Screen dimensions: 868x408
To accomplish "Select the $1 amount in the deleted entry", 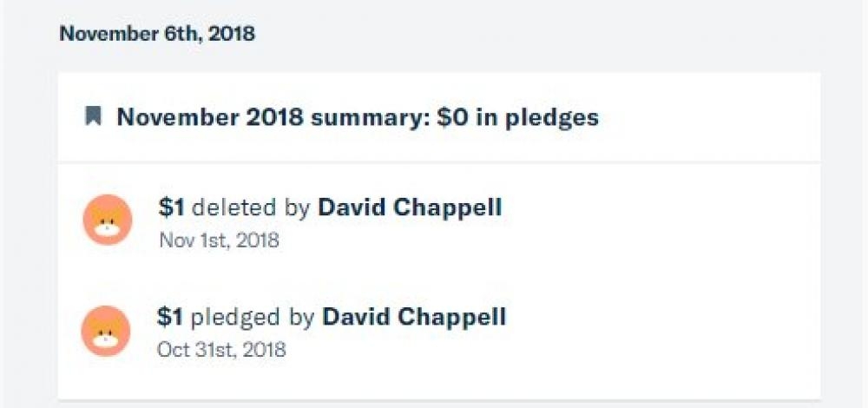I will click(x=171, y=207).
